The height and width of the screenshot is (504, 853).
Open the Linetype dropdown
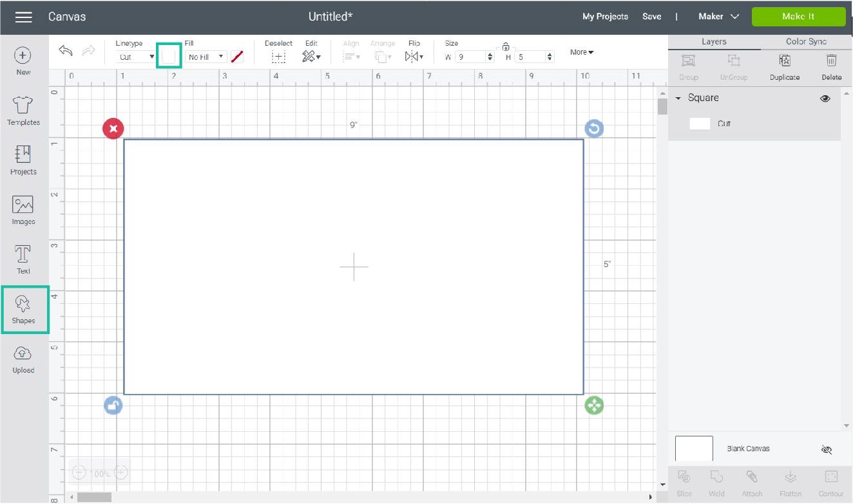pyautogui.click(x=136, y=57)
